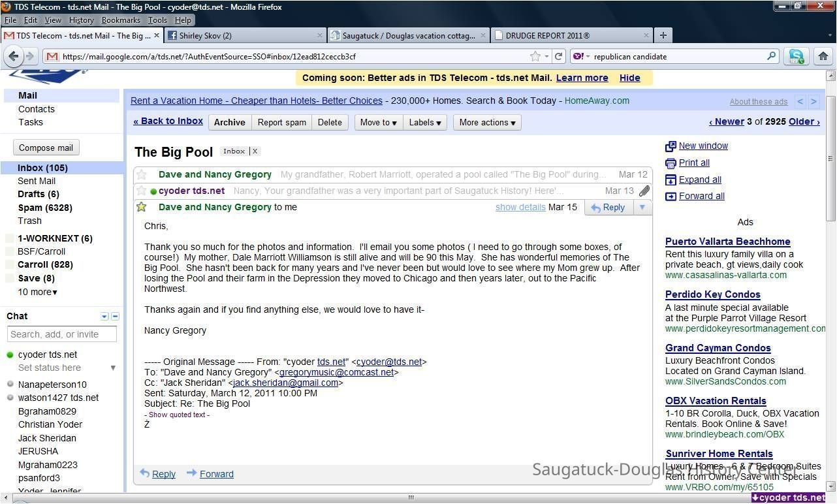This screenshot has width=837, height=504.
Task: Click the chat search, add, or invite field
Action: 62,334
